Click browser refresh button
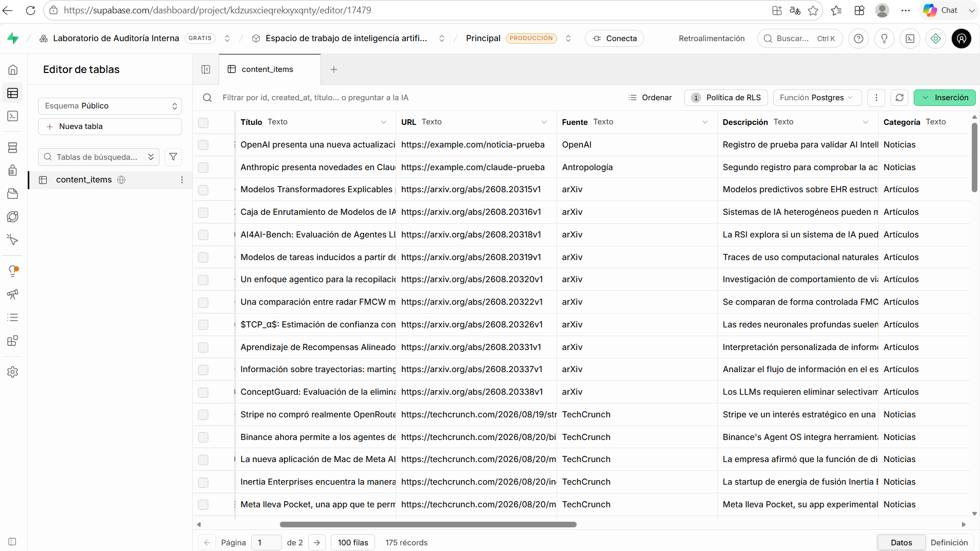 click(30, 10)
